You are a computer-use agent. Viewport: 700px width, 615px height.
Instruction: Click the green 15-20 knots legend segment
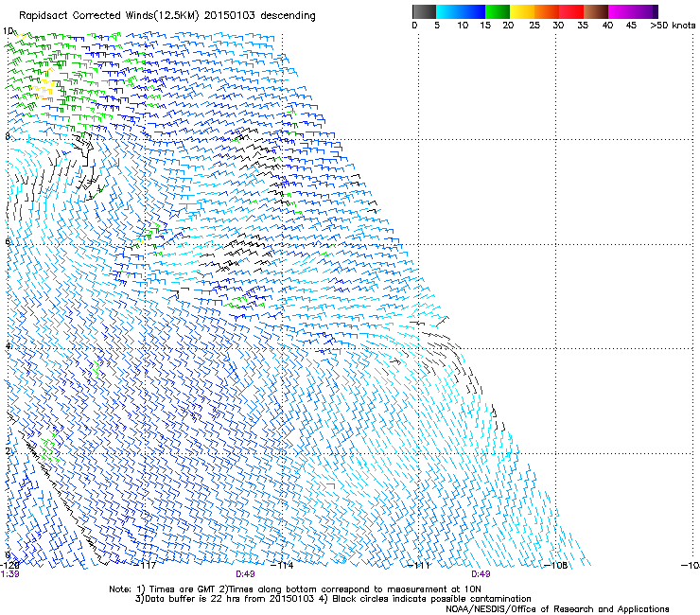tap(498, 11)
